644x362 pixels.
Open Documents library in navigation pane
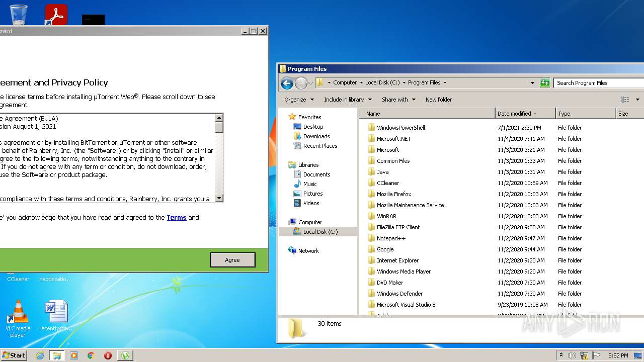316,174
